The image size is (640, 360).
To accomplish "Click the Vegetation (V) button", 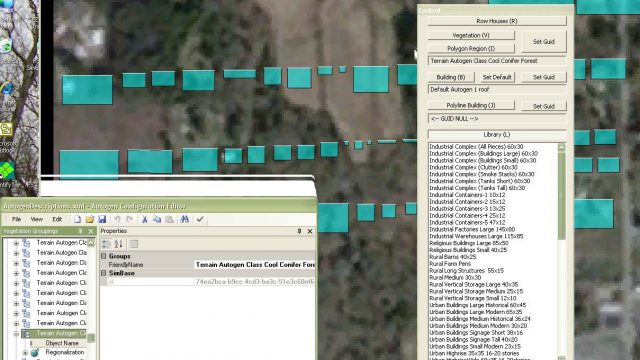I will click(471, 36).
